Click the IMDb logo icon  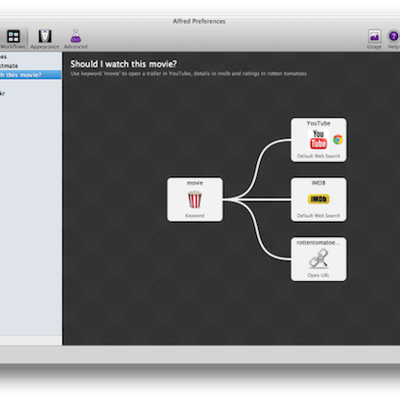[x=318, y=199]
